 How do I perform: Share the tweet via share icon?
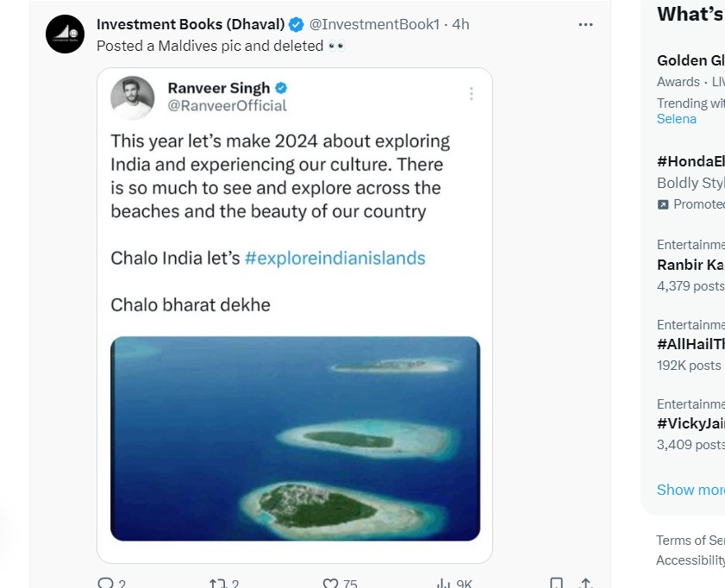[586, 584]
